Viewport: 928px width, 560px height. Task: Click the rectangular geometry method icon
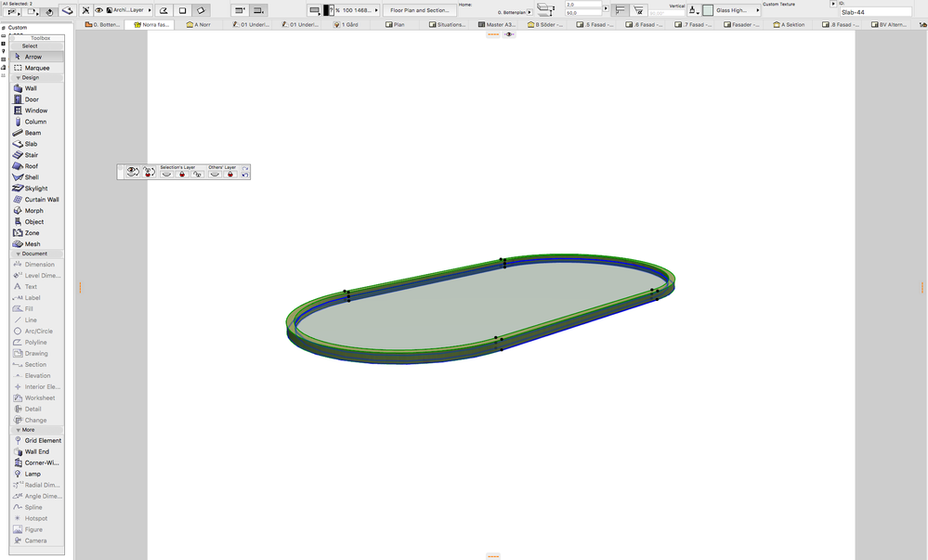tap(183, 10)
